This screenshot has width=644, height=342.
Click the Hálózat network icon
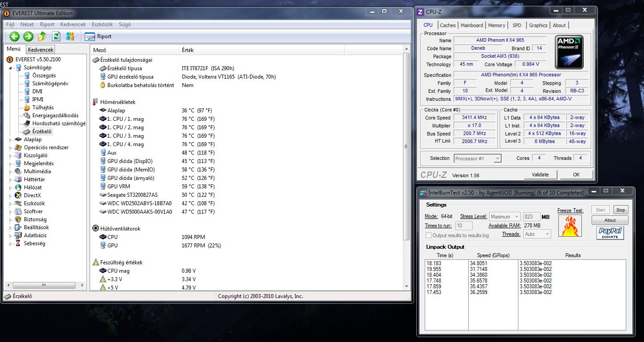pos(18,187)
